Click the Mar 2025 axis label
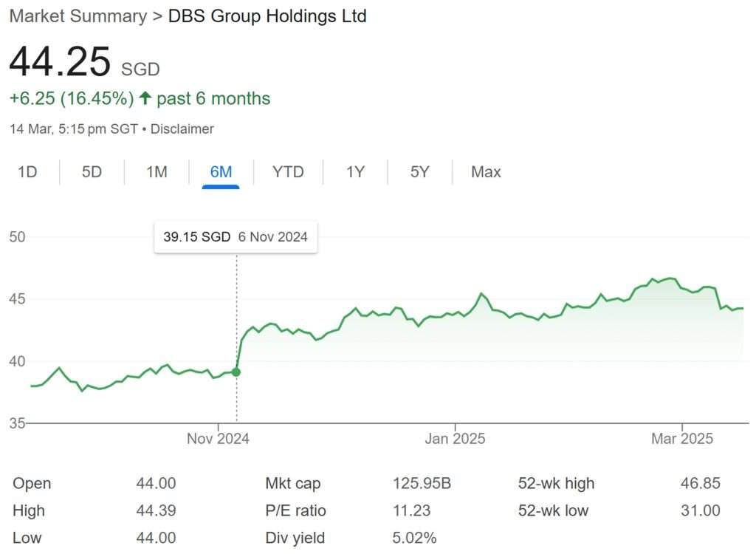The height and width of the screenshot is (554, 756). tap(681, 439)
